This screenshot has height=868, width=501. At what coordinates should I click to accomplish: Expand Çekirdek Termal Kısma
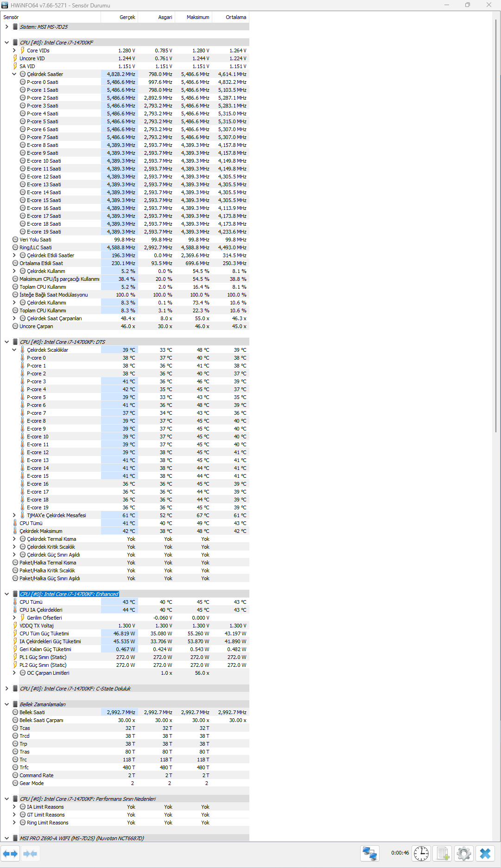pyautogui.click(x=14, y=539)
